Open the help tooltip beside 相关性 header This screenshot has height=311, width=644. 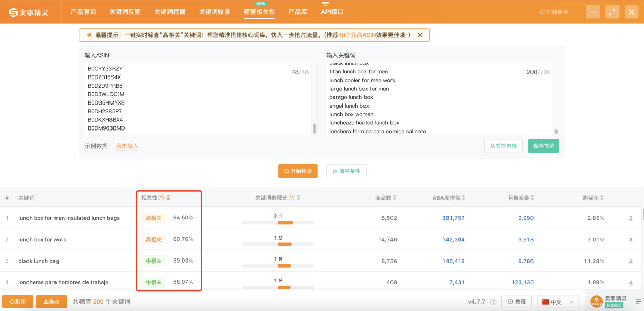coord(162,197)
